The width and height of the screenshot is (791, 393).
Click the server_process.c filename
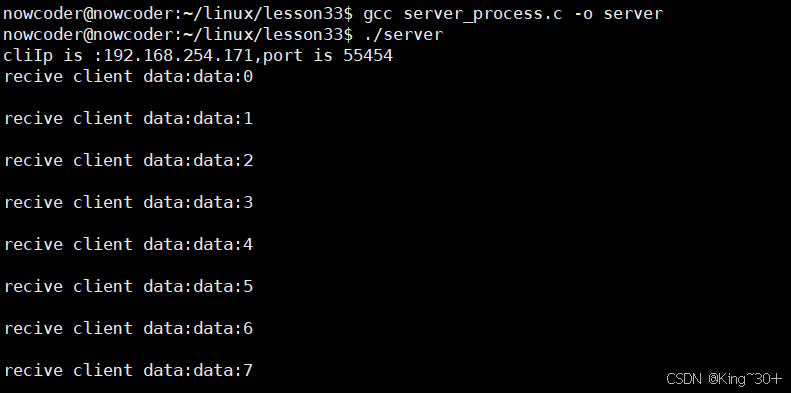click(483, 14)
